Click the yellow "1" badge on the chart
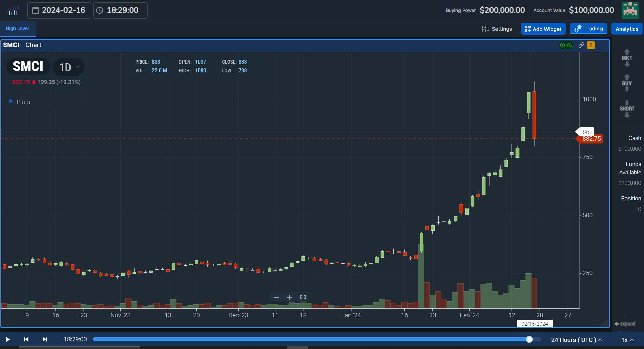This screenshot has height=349, width=644. point(590,45)
